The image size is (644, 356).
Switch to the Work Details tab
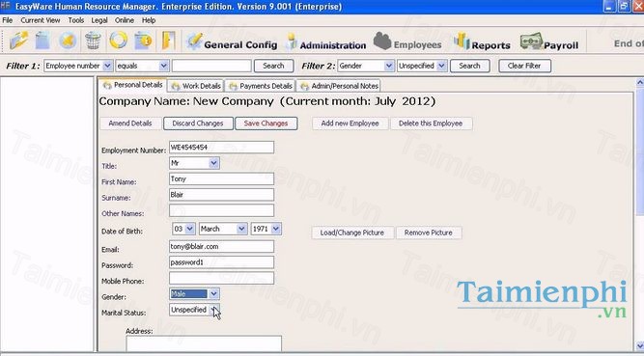coord(196,86)
